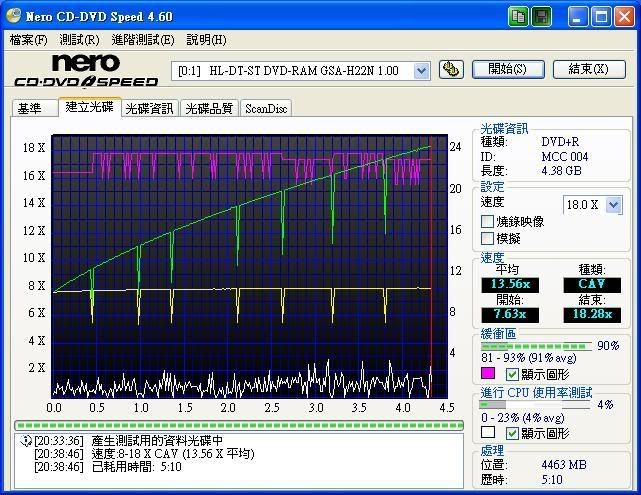Click the 緩衝區 buffer level bar at 90%
This screenshot has height=495, width=641.
click(x=536, y=347)
